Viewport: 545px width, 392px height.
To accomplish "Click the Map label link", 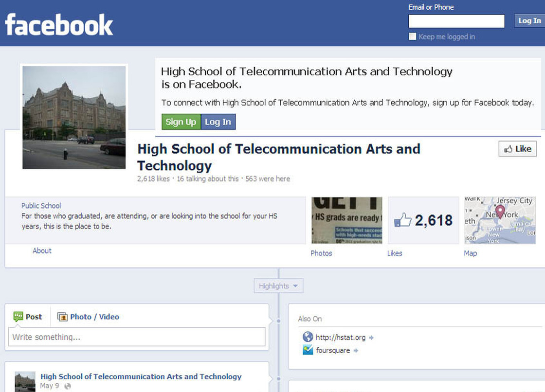I will point(470,253).
